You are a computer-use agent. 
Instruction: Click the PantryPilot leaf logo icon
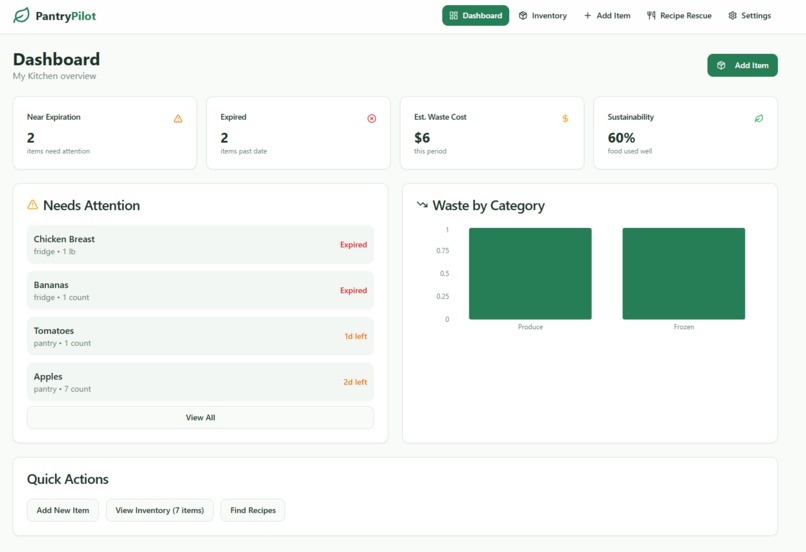point(21,15)
